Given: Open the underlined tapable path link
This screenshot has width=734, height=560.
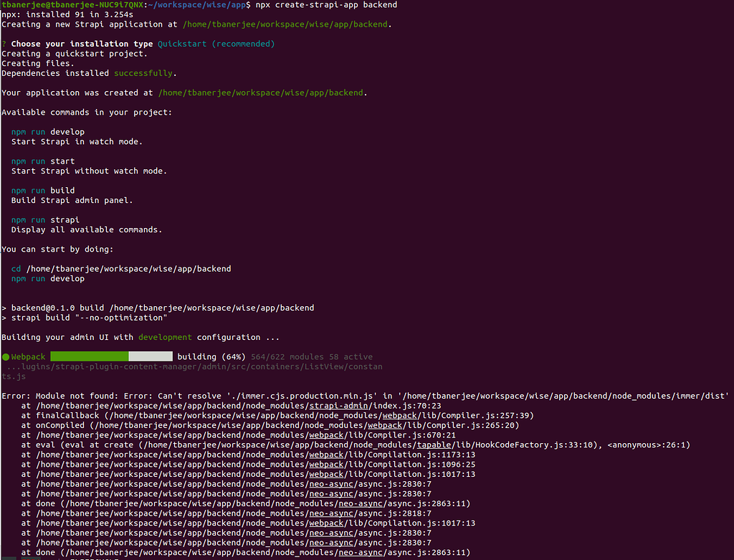Looking at the screenshot, I should pyautogui.click(x=434, y=445).
